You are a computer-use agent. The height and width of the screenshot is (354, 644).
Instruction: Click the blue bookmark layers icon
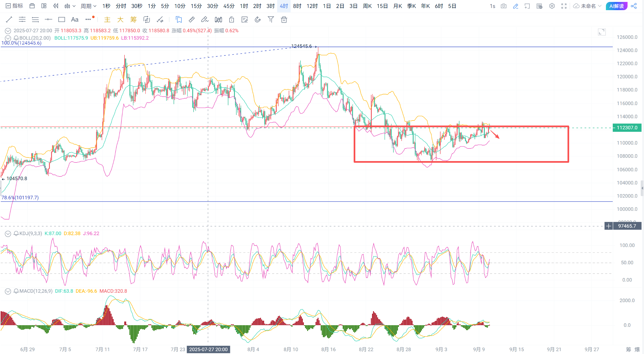[179, 19]
